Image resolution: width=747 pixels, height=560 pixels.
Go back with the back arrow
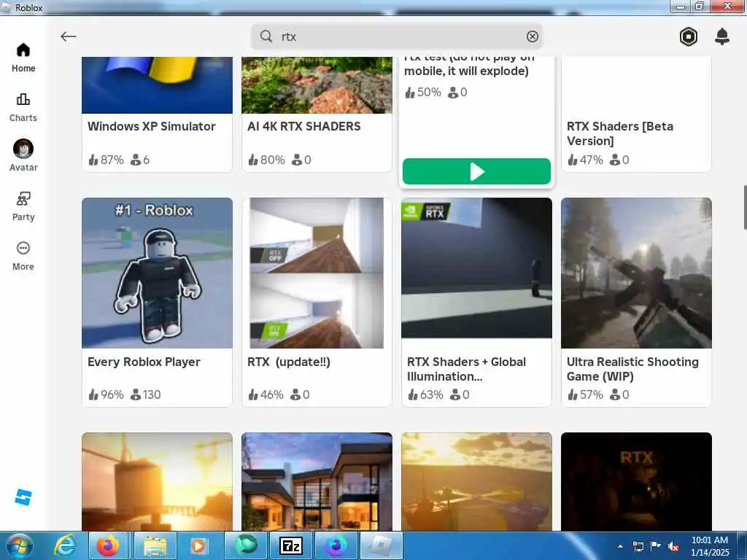pyautogui.click(x=68, y=36)
